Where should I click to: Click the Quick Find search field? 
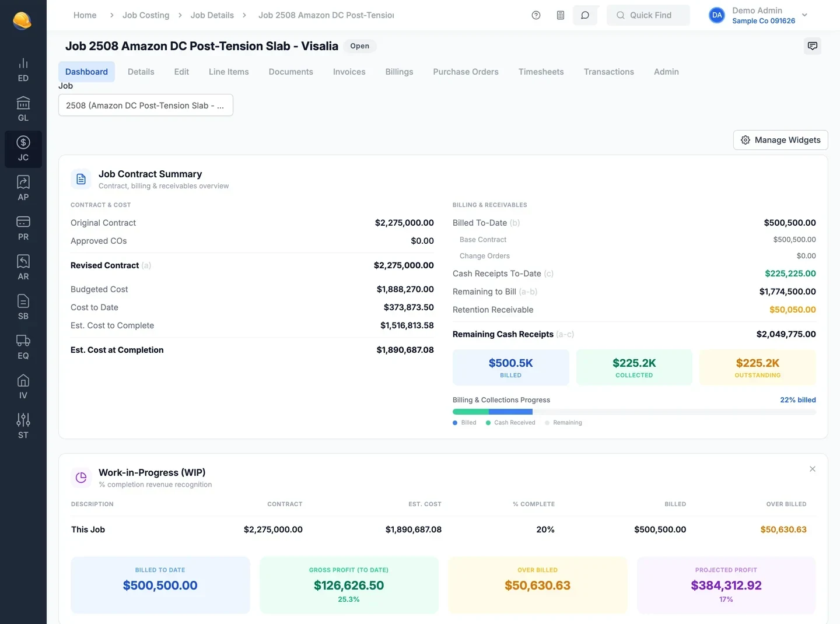[648, 15]
